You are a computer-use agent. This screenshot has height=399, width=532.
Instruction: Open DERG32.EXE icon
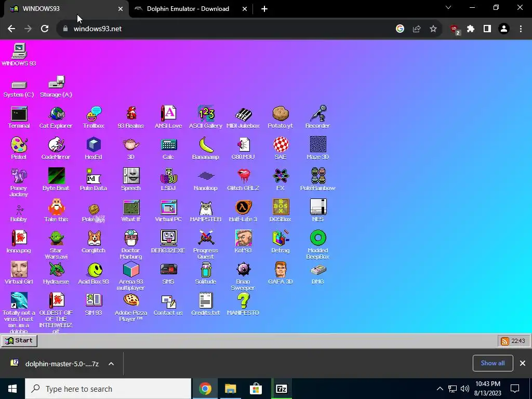tap(168, 242)
